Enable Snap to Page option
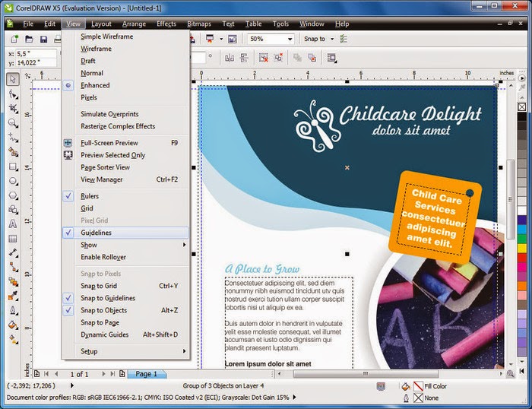 tap(125, 322)
